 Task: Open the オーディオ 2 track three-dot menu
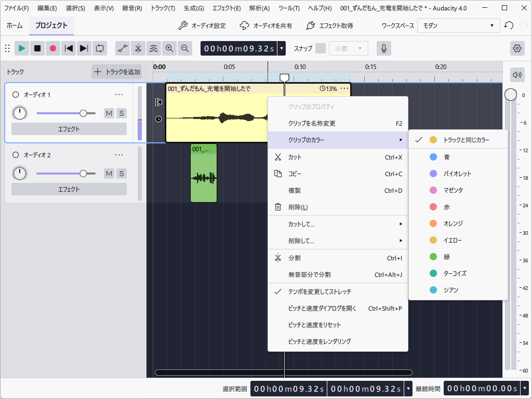[x=119, y=155]
